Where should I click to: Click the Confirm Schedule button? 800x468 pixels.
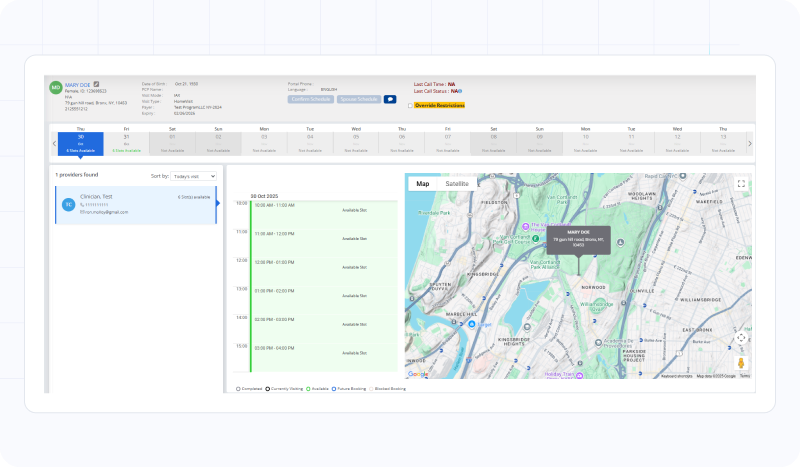coord(311,99)
